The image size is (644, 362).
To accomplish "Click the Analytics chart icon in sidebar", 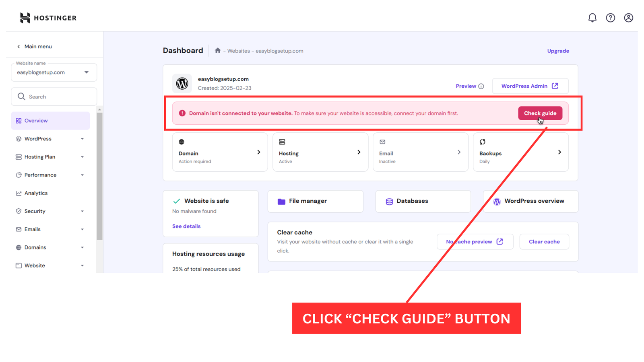I will click(19, 193).
